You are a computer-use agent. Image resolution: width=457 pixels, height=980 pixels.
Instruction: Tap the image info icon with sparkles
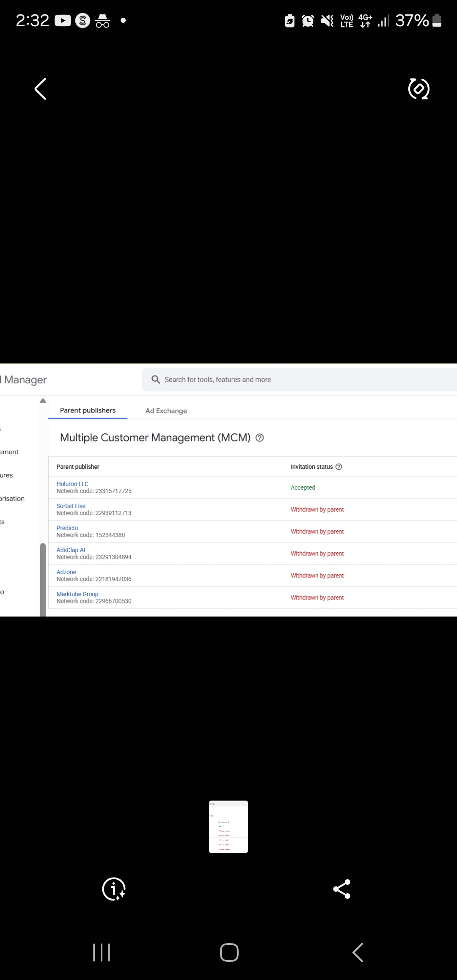tap(114, 889)
